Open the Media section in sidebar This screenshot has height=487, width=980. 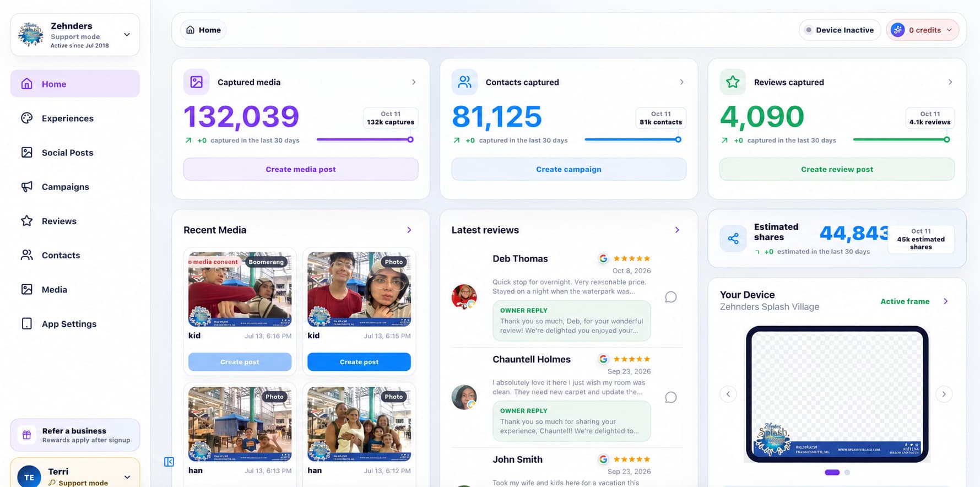75,289
